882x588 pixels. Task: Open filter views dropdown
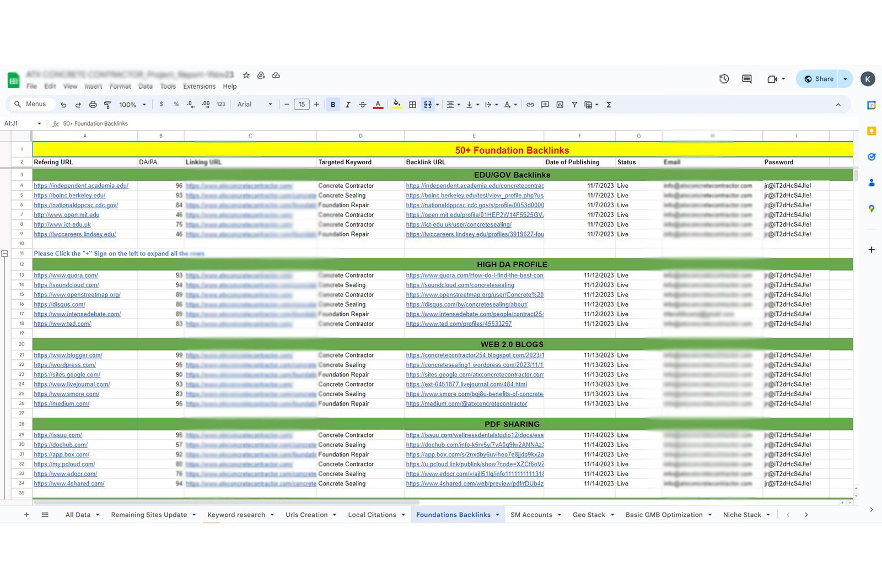[x=591, y=105]
